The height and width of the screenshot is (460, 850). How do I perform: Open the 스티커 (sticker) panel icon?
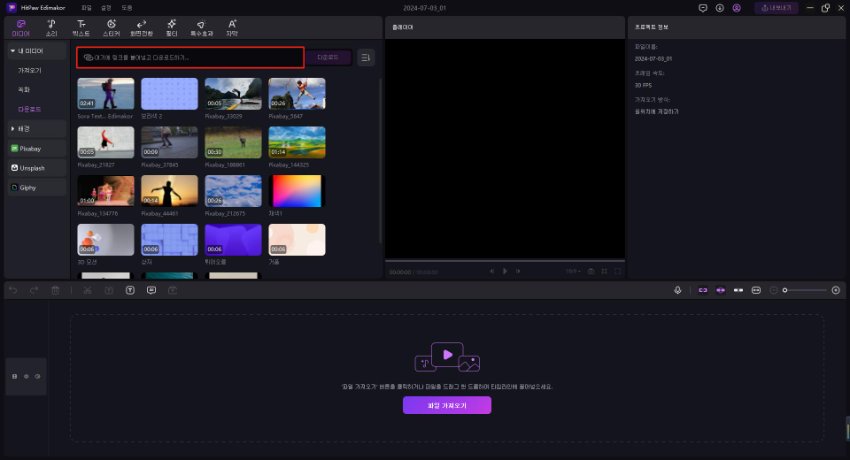point(111,23)
